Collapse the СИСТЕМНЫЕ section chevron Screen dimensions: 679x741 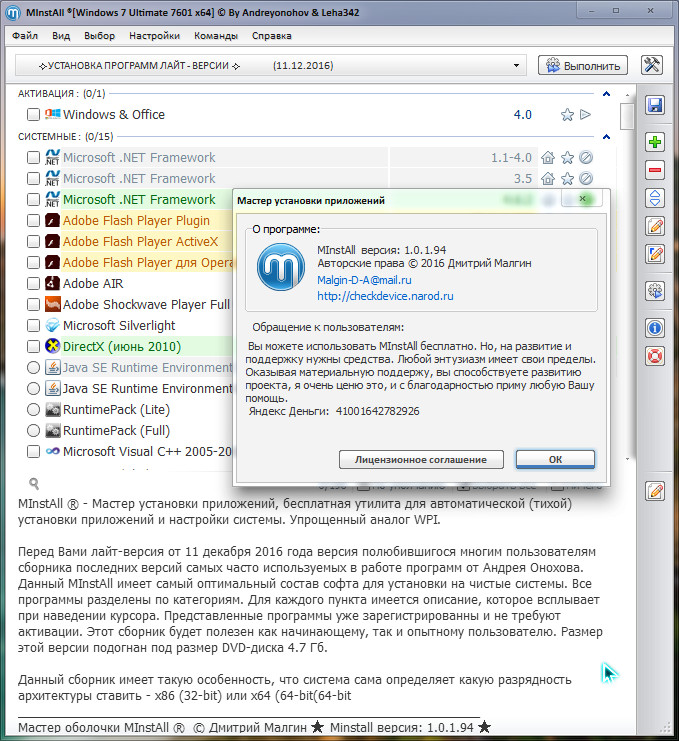606,137
